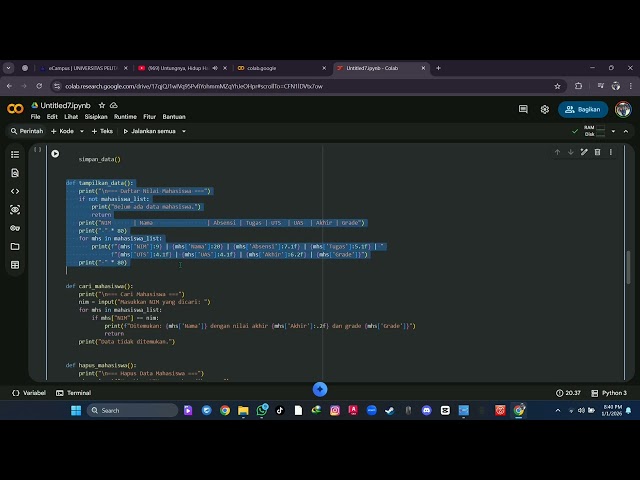Open the comments icon

pyautogui.click(x=523, y=109)
